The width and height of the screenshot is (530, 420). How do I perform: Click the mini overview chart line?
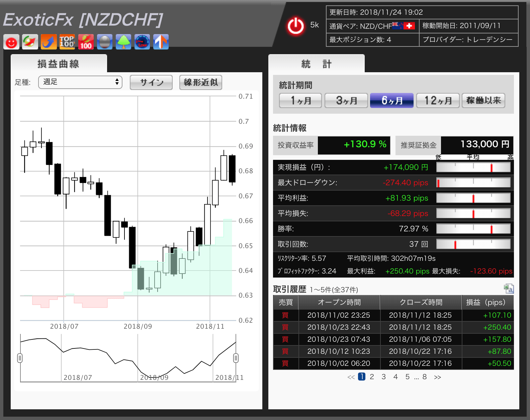point(128,358)
